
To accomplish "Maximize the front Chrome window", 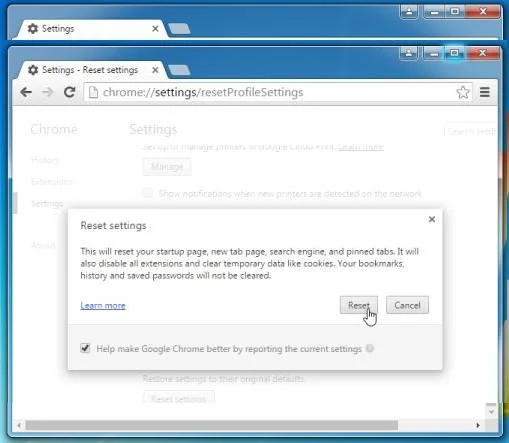I will pos(454,53).
